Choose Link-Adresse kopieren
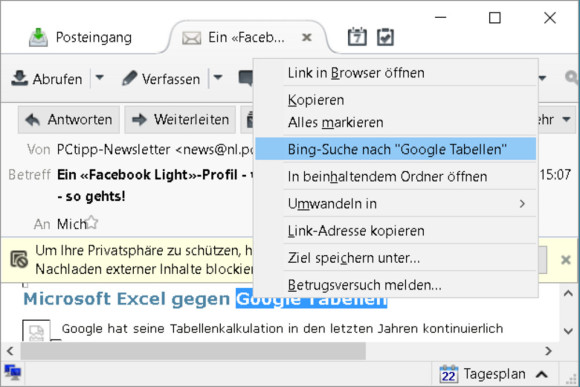Image resolution: width=580 pixels, height=387 pixels. (x=395, y=230)
